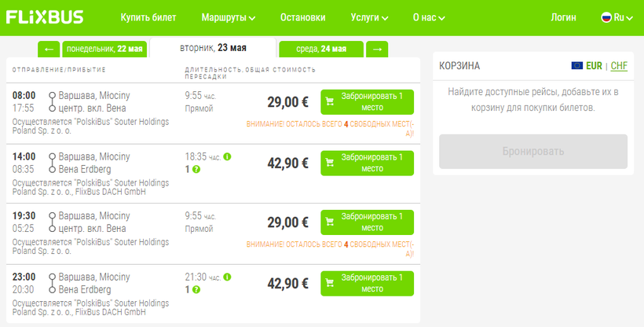The image size is (644, 327).
Task: Go to previous day with left arrow
Action: pos(48,49)
